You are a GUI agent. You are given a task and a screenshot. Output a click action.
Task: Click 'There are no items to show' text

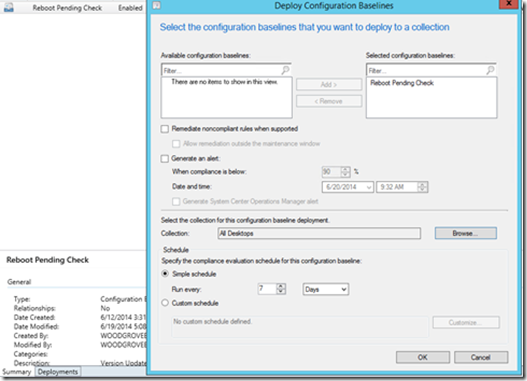point(225,82)
